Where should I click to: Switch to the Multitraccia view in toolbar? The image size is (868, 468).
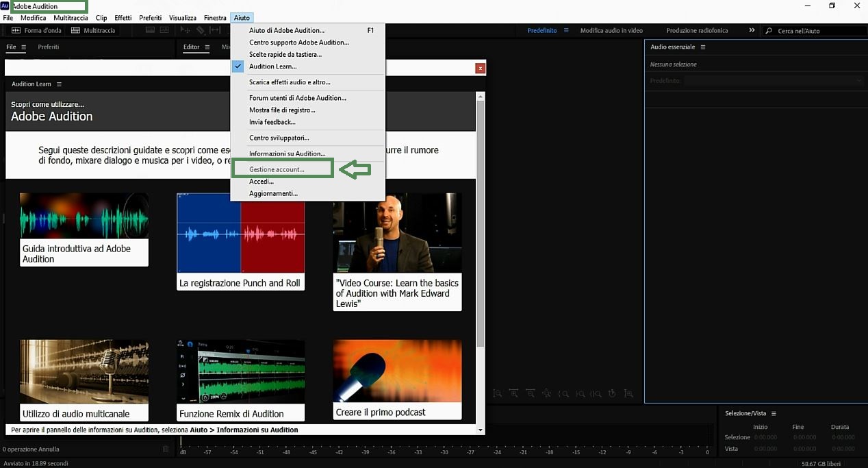point(93,30)
